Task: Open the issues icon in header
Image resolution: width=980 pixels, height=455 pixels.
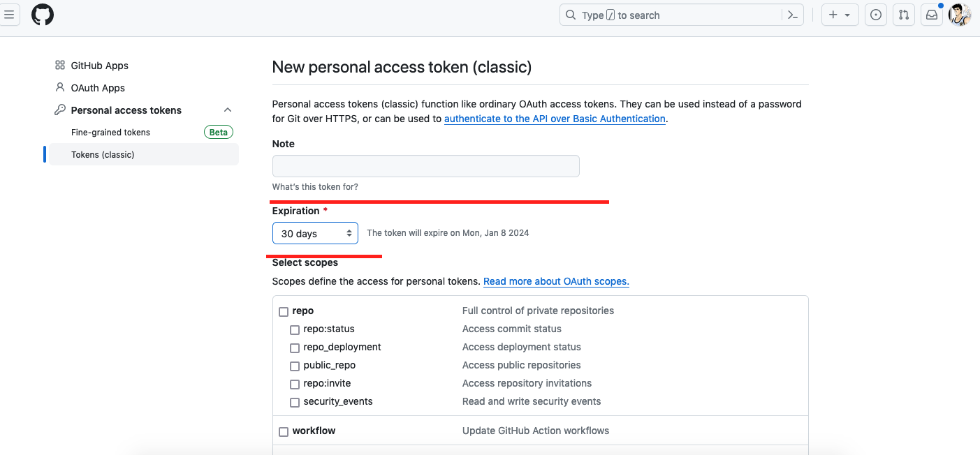Action: 876,15
